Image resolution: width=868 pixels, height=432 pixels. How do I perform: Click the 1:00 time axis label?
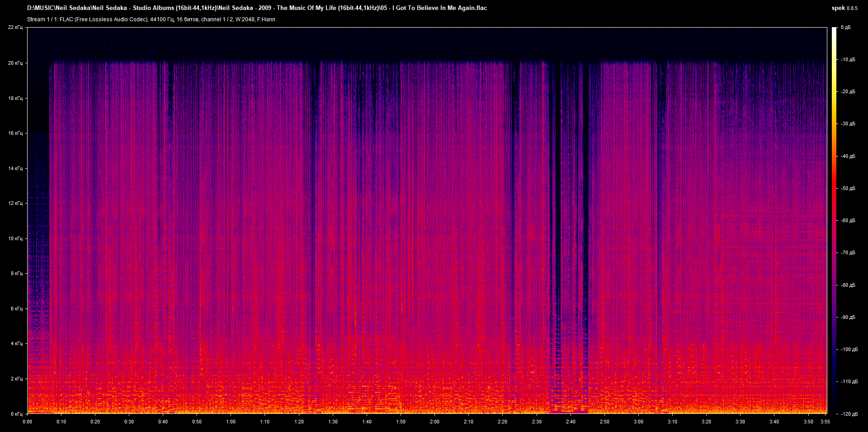tap(231, 422)
